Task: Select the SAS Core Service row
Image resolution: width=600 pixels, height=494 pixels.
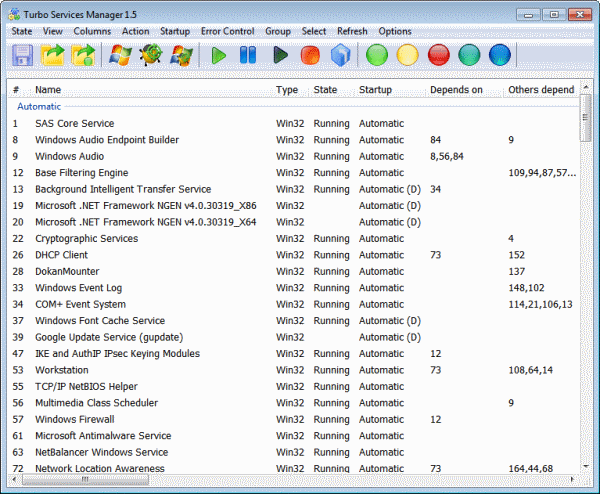Action: [293, 124]
